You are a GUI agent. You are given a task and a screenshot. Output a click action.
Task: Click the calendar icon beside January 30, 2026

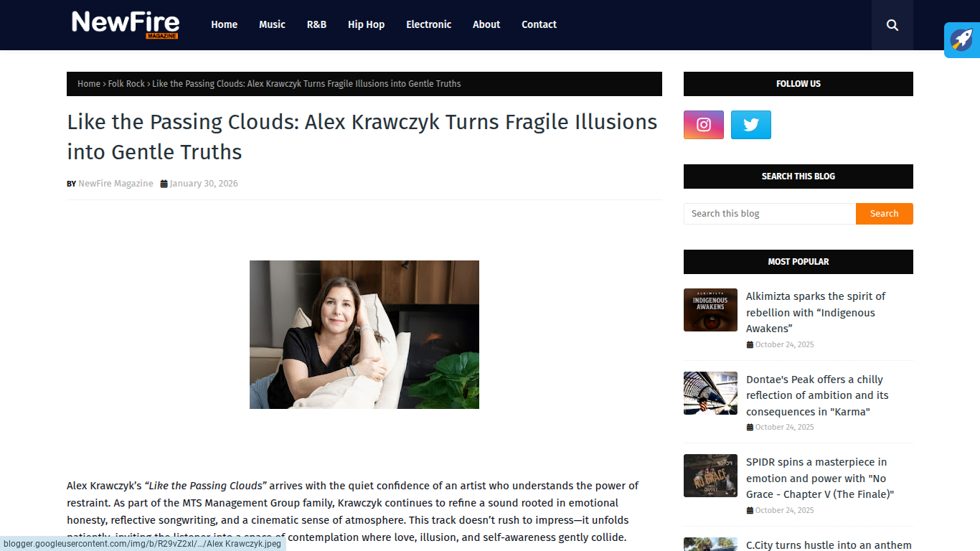click(x=164, y=184)
